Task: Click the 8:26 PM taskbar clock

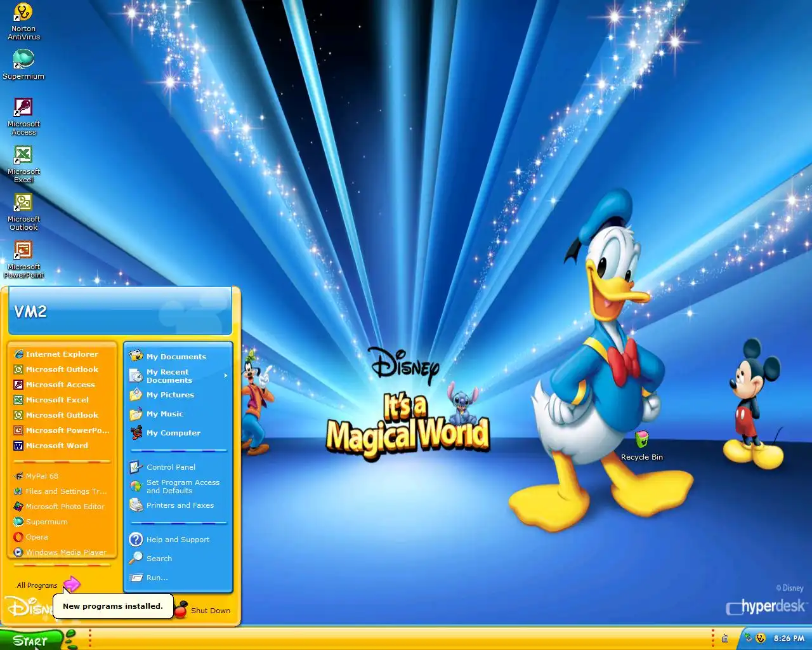Action: (789, 639)
